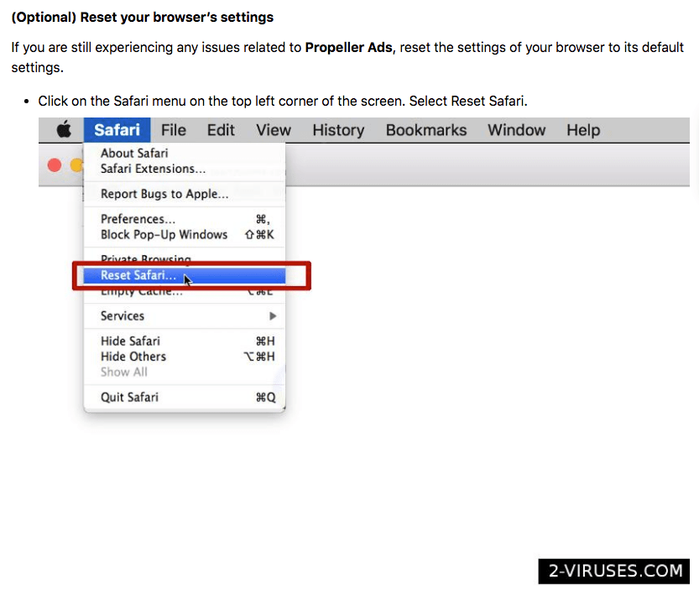Open the Help menu

click(x=583, y=130)
